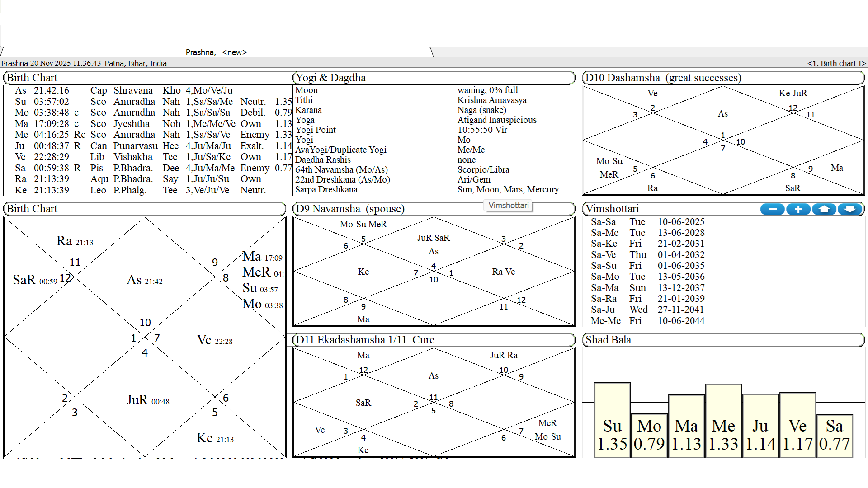
Task: Select the Ju row in the planet table
Action: pos(20,146)
